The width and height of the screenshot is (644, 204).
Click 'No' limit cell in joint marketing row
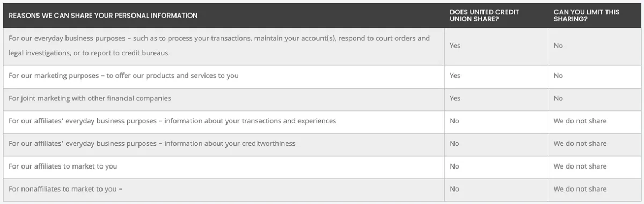pos(558,98)
